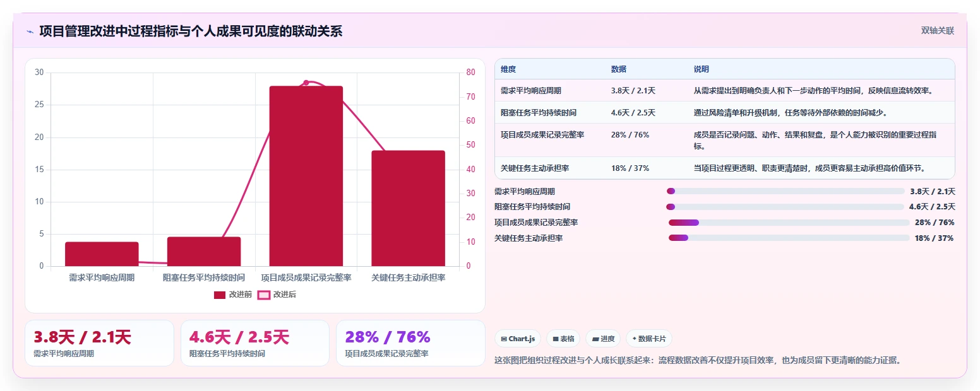The width and height of the screenshot is (980, 391).
Task: Click x-axis label 关键任务主动承担率
Action: pos(408,277)
